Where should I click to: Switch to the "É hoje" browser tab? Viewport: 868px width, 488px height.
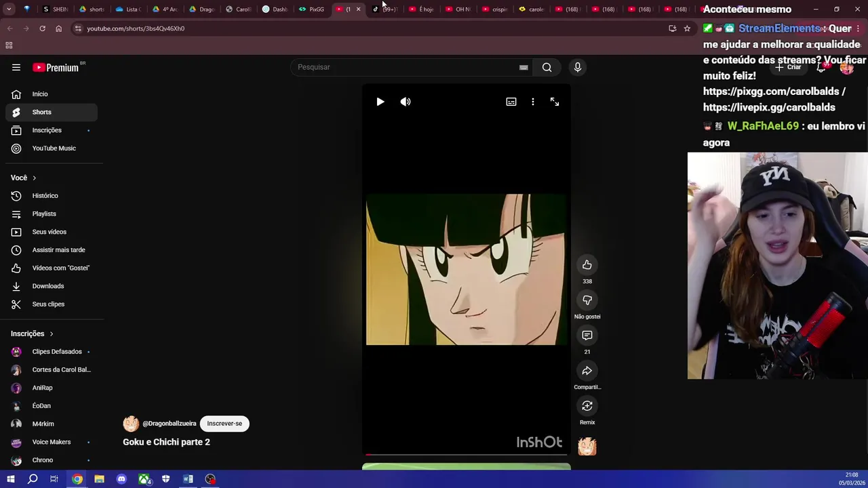[421, 9]
